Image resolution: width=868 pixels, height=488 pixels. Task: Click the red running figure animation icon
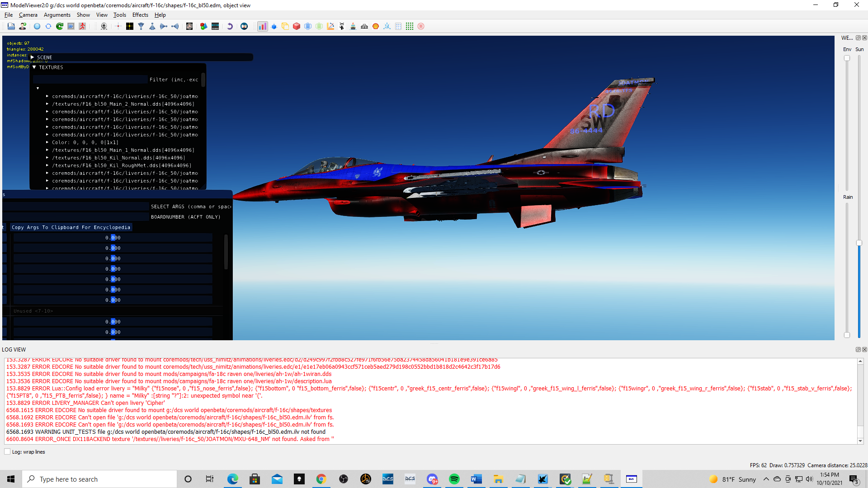(x=82, y=27)
